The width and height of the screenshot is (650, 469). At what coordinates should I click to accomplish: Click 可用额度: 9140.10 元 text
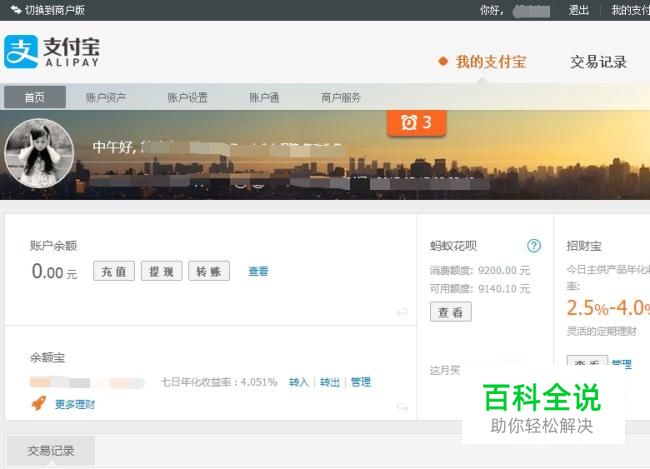480,289
